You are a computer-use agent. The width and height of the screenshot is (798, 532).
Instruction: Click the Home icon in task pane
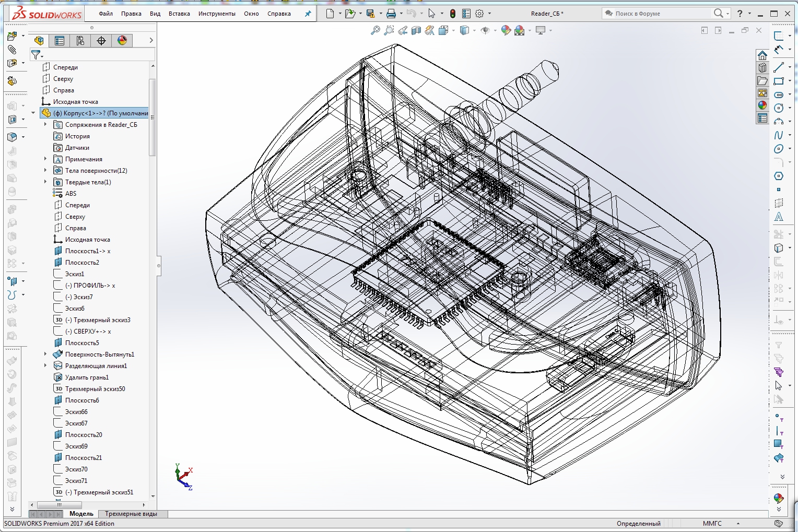762,55
